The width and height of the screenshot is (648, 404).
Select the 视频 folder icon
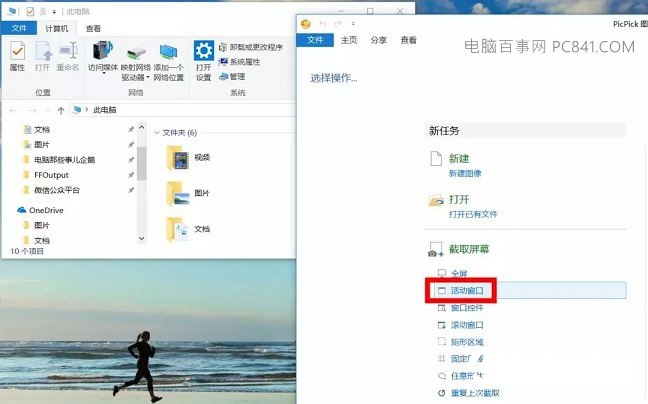[x=178, y=158]
